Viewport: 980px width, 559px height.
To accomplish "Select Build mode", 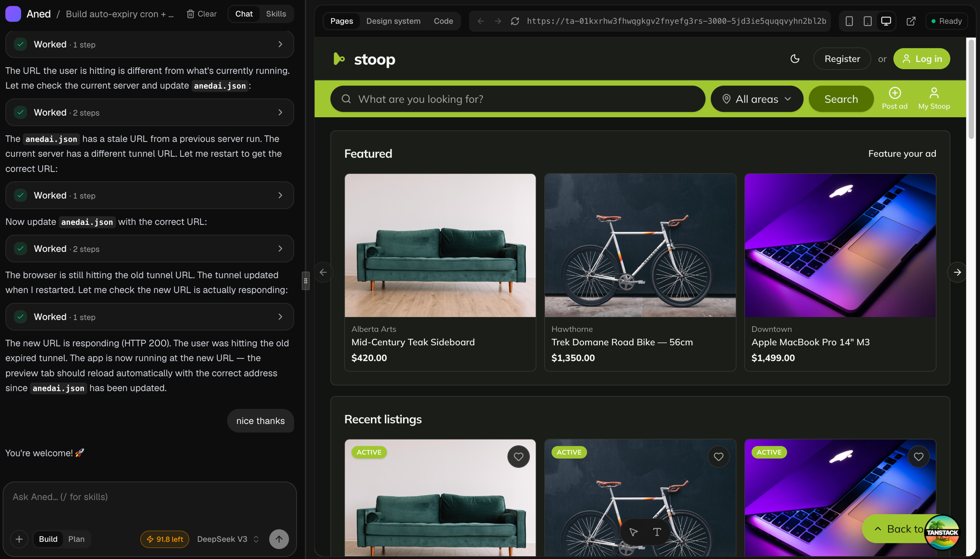I will click(48, 539).
